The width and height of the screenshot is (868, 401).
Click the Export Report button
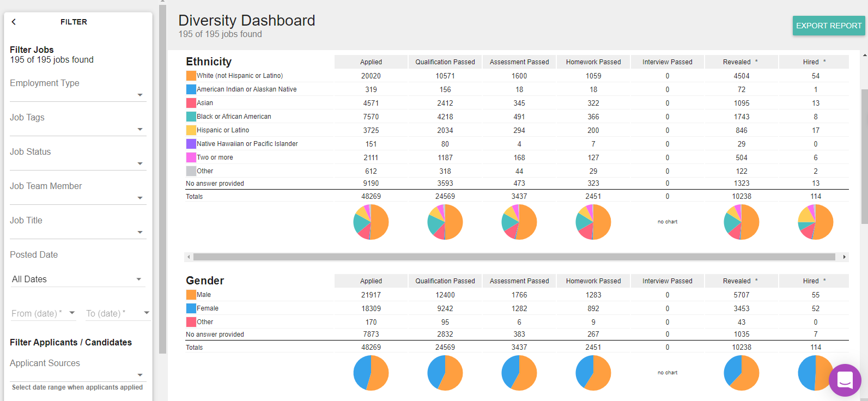[828, 26]
